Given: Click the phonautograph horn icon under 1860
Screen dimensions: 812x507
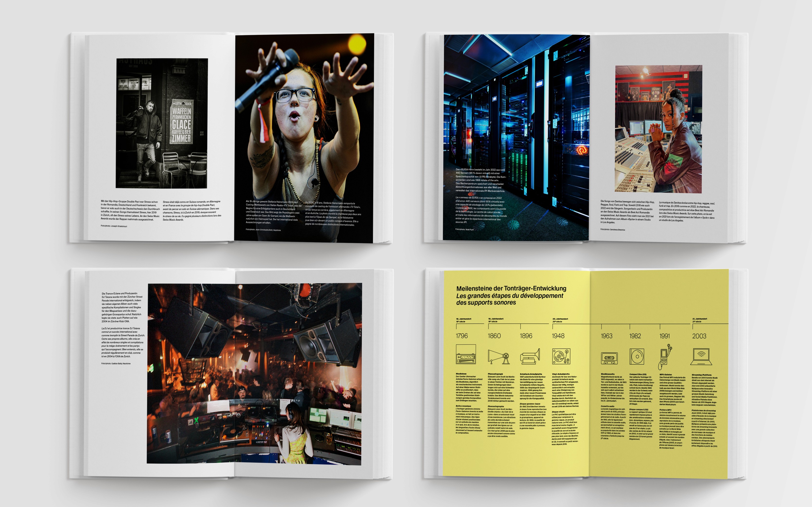Looking at the screenshot, I should (x=499, y=357).
